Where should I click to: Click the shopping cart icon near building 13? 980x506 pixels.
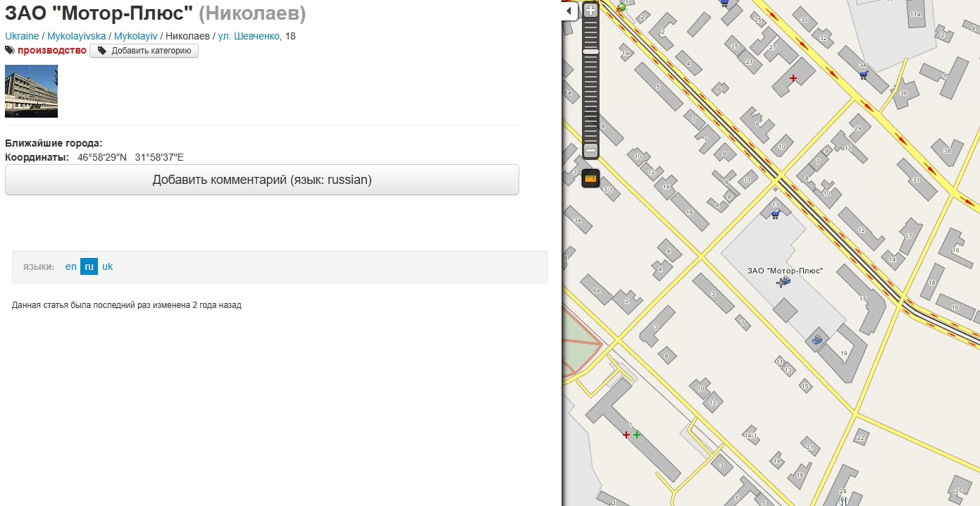(x=776, y=214)
